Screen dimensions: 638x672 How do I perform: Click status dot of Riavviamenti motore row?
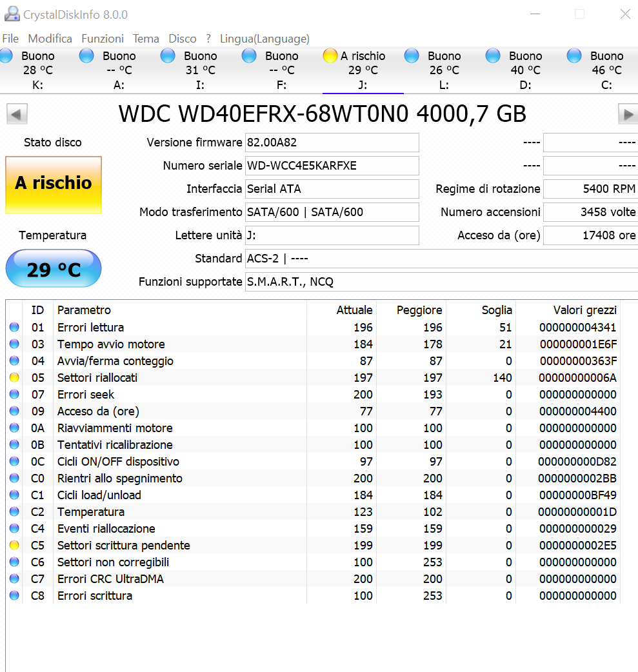click(x=14, y=428)
